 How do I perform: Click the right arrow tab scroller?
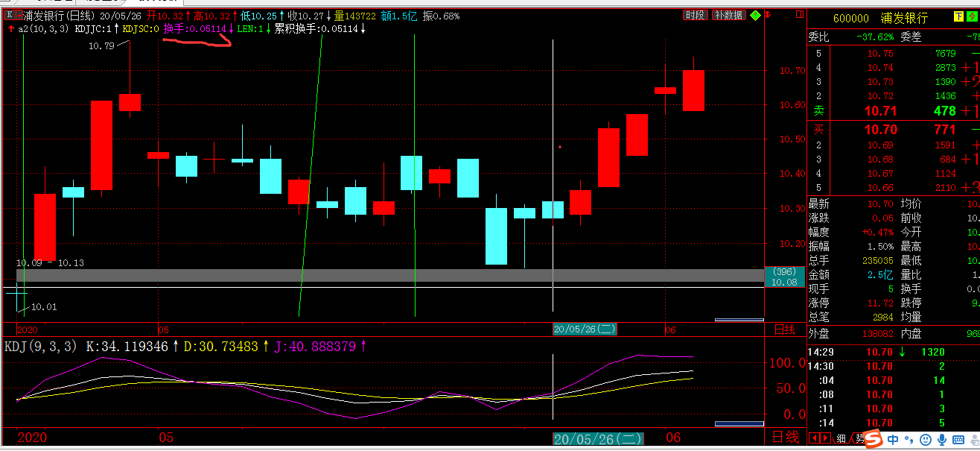825,438
